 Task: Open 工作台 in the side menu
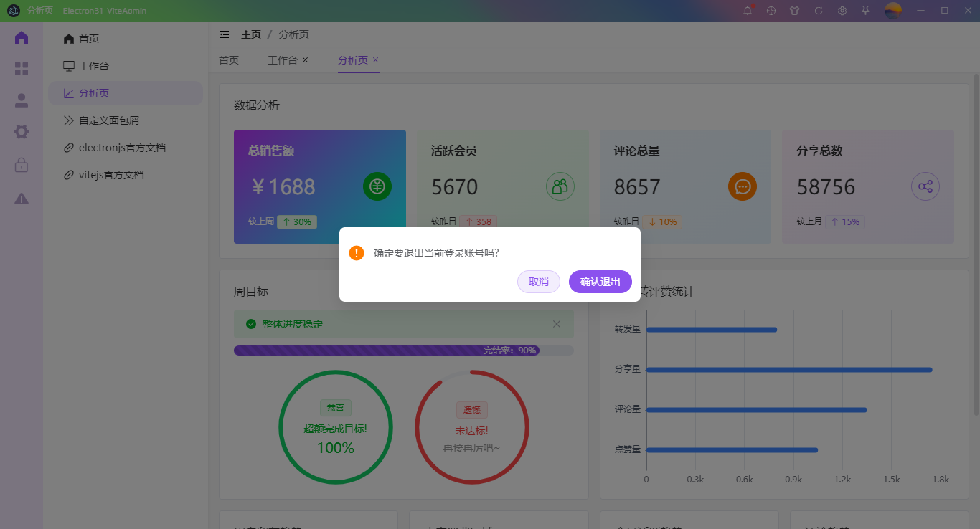[x=126, y=66]
